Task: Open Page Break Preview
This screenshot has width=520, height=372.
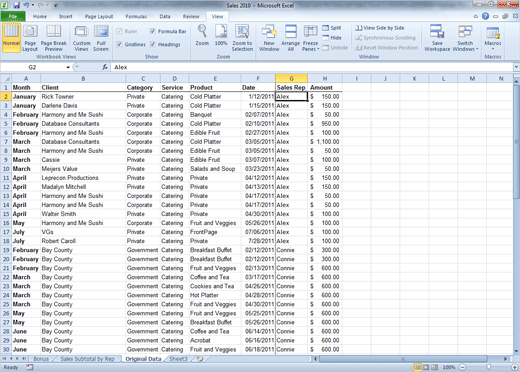Action: [x=54, y=37]
